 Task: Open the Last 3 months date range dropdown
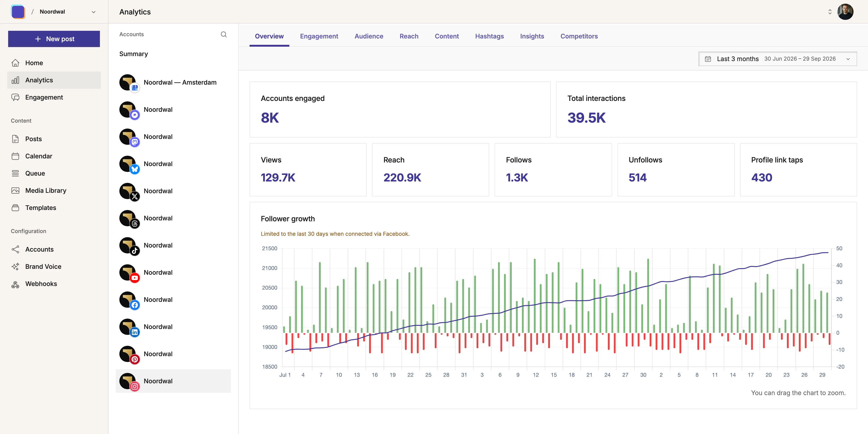click(x=778, y=59)
